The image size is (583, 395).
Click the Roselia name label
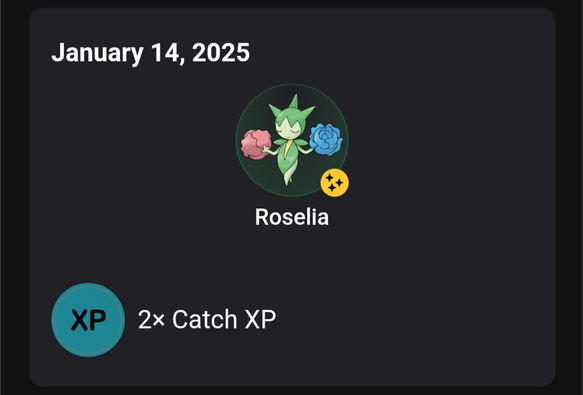coord(292,217)
